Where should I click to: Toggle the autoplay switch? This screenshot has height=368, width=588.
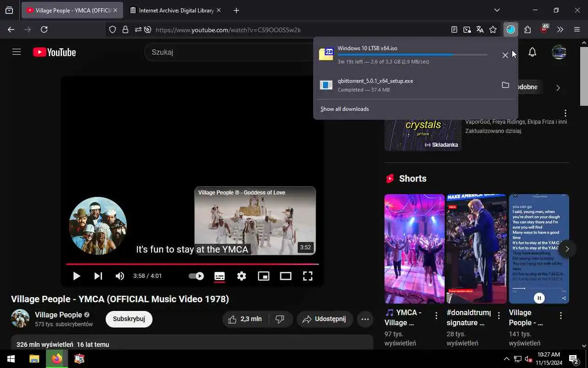[197, 276]
